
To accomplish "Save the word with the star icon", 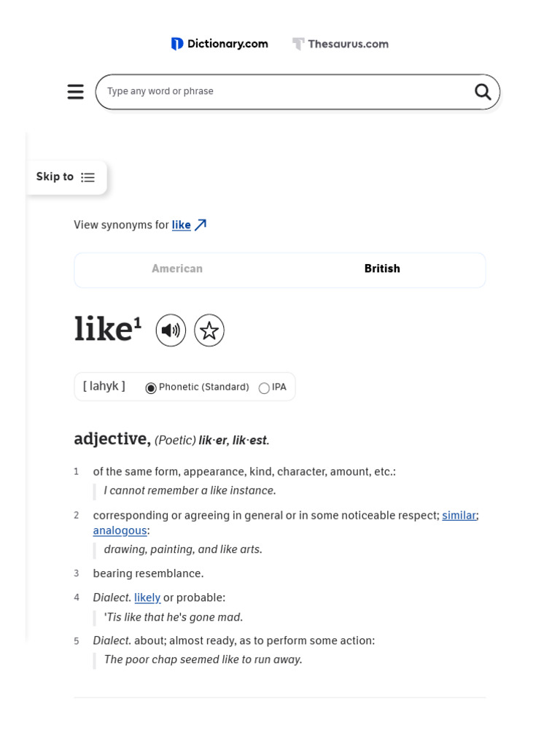I will click(x=209, y=331).
